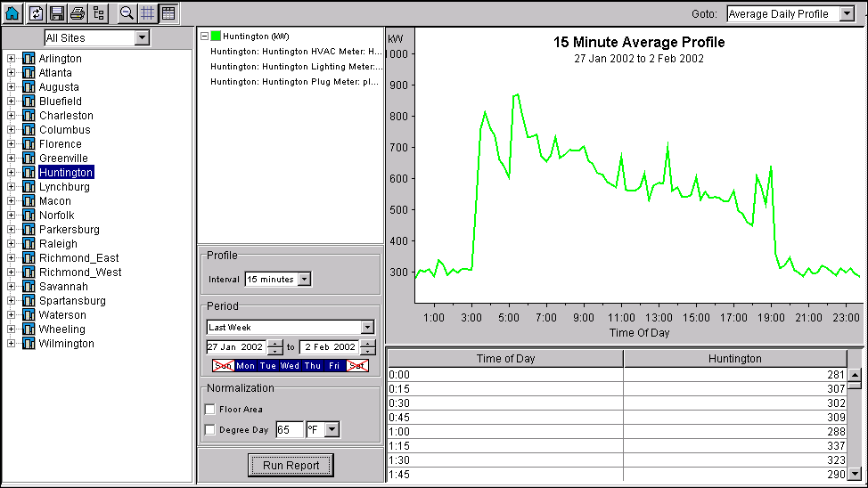
Task: Open the Last Week period dropdown
Action: (367, 328)
